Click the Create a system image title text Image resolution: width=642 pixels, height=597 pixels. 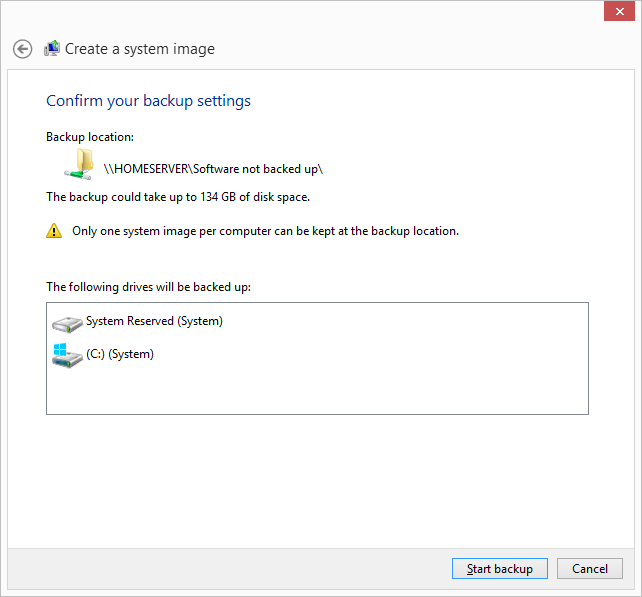tap(140, 49)
